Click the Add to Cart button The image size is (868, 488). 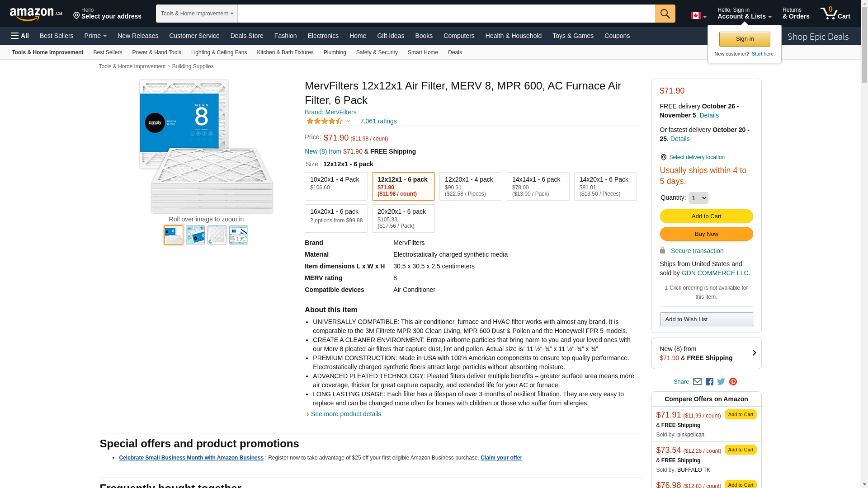pyautogui.click(x=706, y=216)
